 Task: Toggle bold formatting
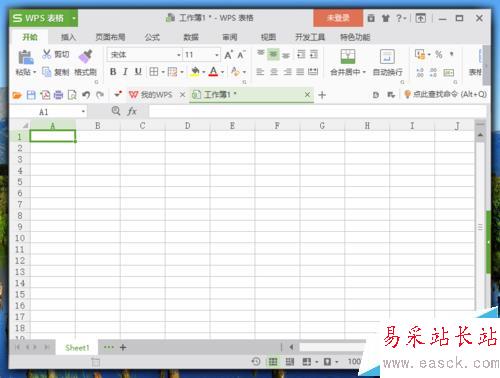click(113, 72)
